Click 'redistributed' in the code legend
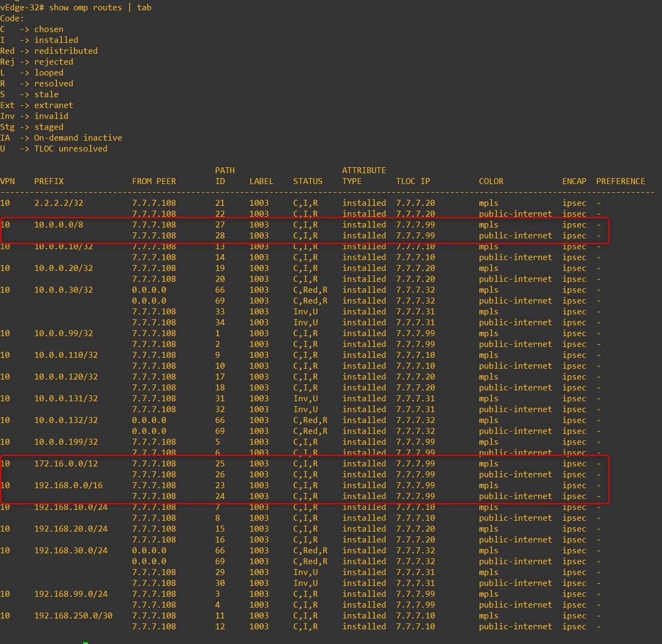This screenshot has height=644, width=662. click(66, 51)
